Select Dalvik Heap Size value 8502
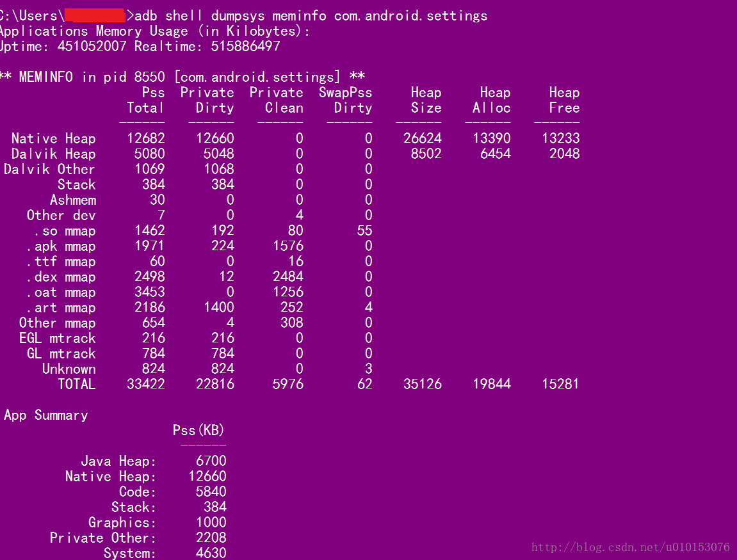 (x=426, y=154)
